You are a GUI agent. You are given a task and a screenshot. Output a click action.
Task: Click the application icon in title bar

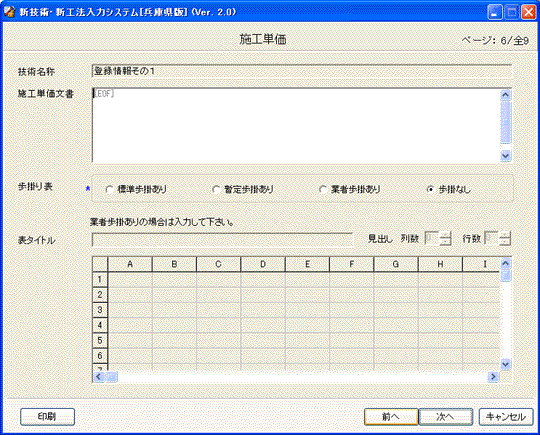[10, 12]
